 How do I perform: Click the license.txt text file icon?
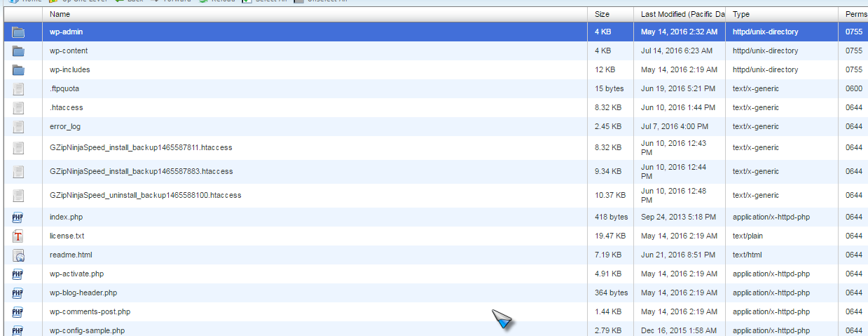point(18,236)
